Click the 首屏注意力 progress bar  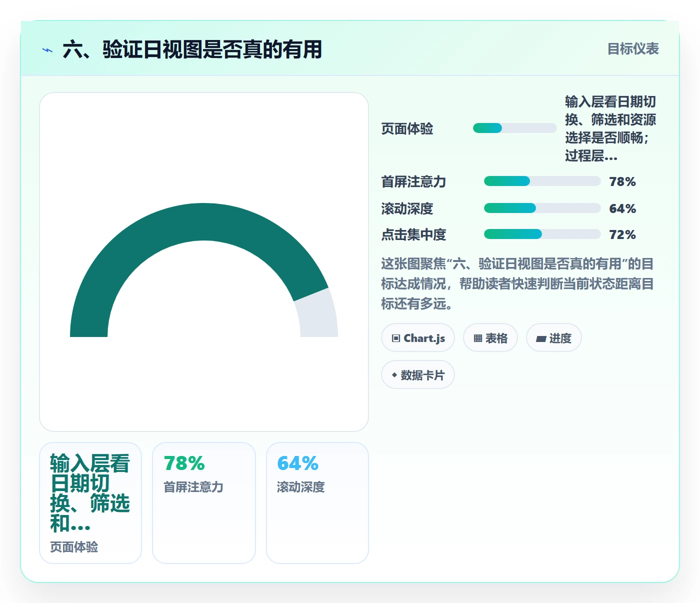(x=542, y=181)
